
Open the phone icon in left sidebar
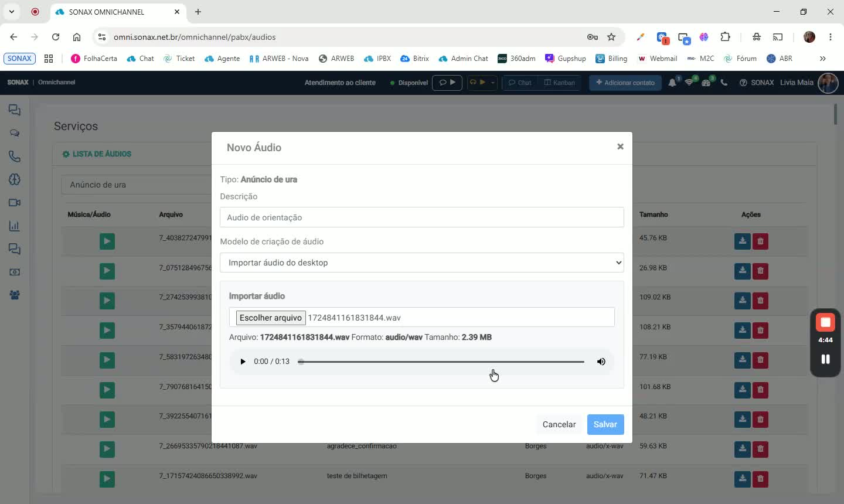[x=15, y=156]
